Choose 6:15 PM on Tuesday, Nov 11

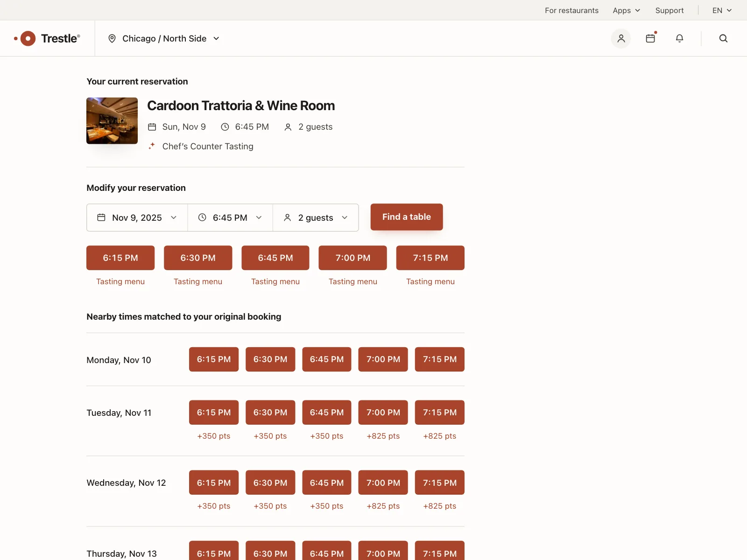point(214,413)
